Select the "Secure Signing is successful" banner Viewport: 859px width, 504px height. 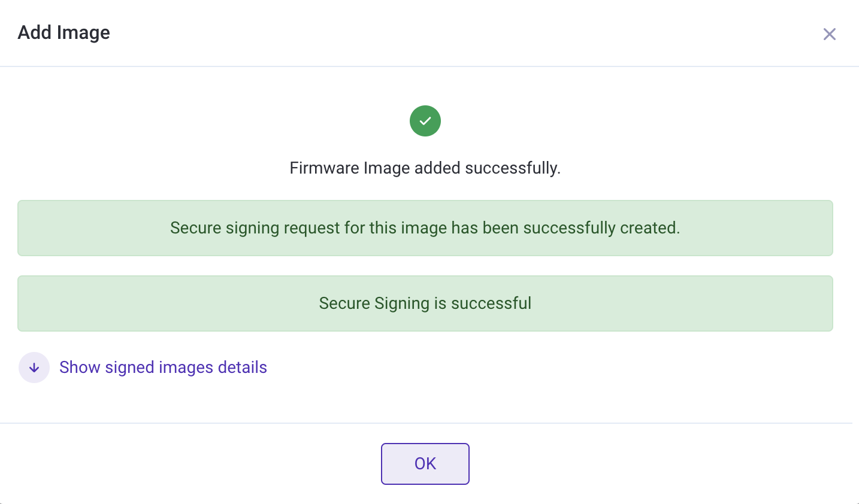(x=425, y=303)
